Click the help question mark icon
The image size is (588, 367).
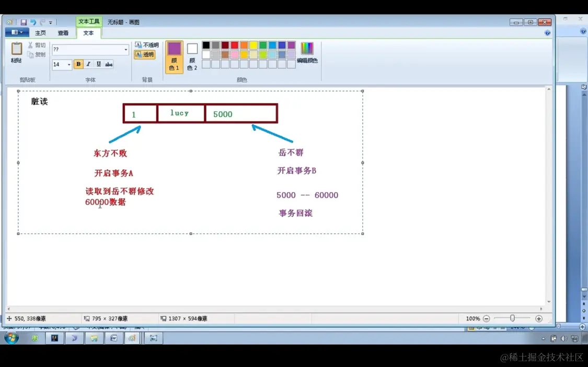(548, 33)
